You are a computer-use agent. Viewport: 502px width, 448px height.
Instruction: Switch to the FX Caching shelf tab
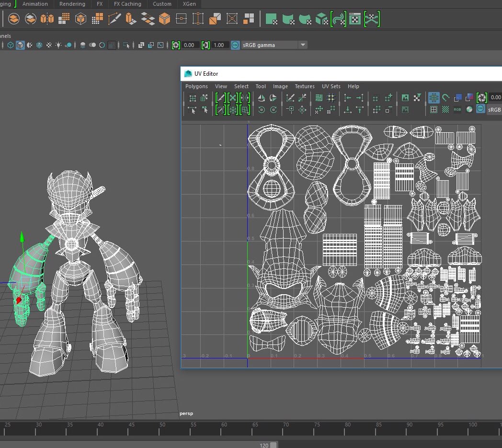127,4
